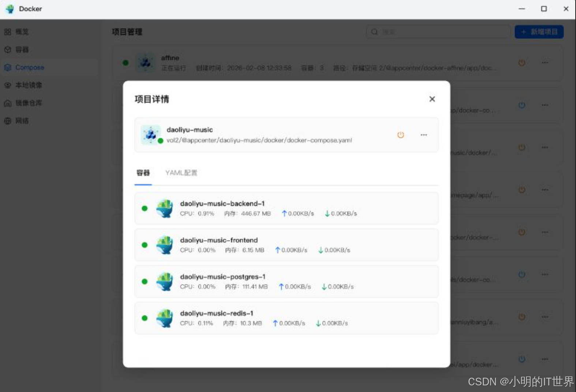Click the daoliyu-music project title in the dialog
Viewport: 576px width, 392px height.
[190, 130]
